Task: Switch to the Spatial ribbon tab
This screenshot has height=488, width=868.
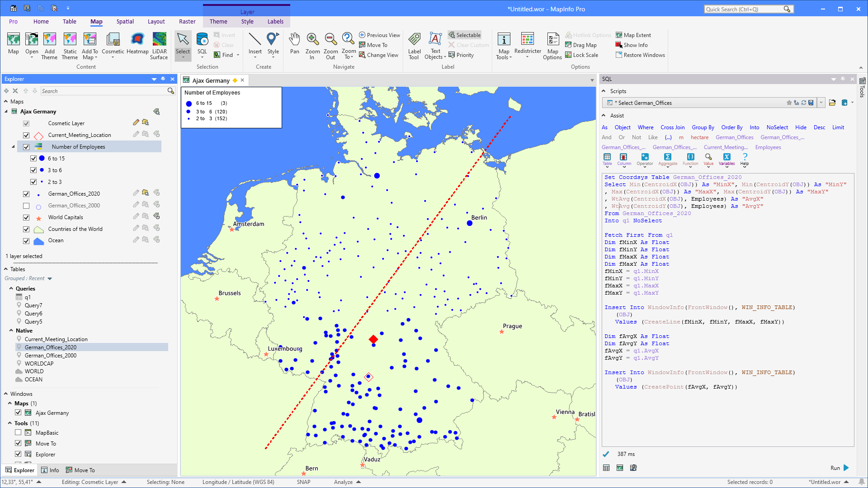Action: pos(125,21)
